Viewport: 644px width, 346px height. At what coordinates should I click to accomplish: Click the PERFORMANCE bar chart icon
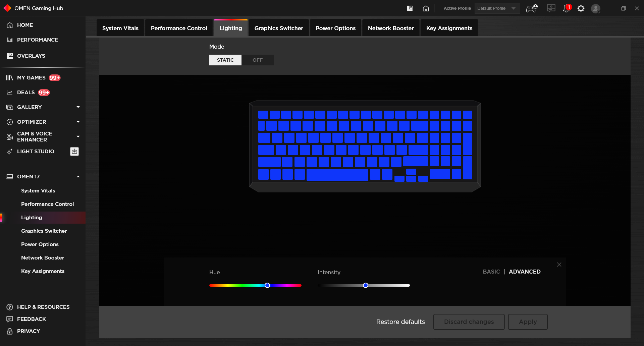pyautogui.click(x=10, y=40)
